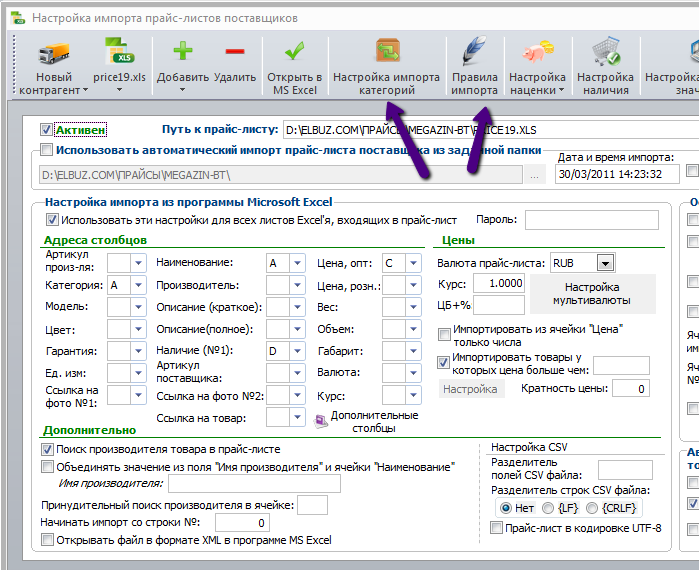Image resolution: width=699 pixels, height=570 pixels.
Task: Open the Вес column dropdown
Action: tap(413, 307)
